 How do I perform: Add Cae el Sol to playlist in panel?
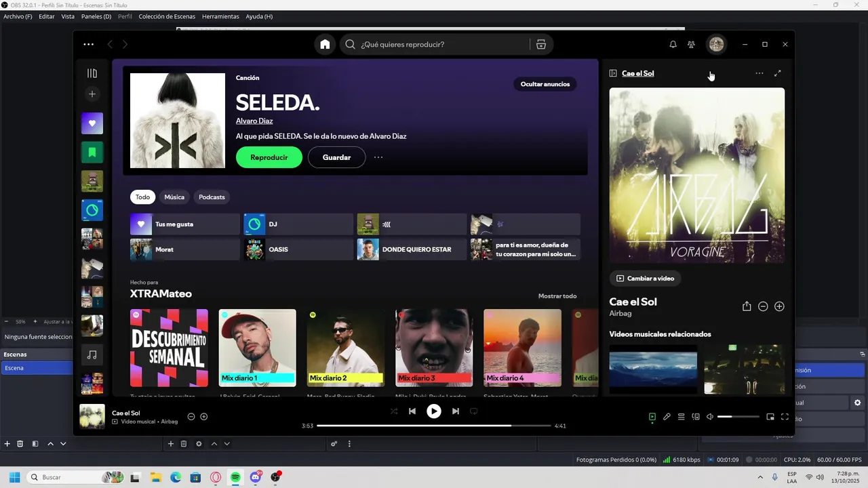(x=779, y=306)
